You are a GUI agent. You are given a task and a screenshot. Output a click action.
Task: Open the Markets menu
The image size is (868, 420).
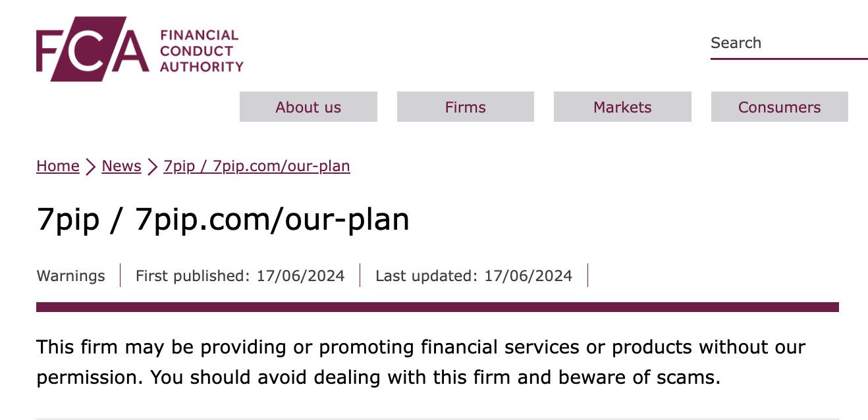point(622,107)
